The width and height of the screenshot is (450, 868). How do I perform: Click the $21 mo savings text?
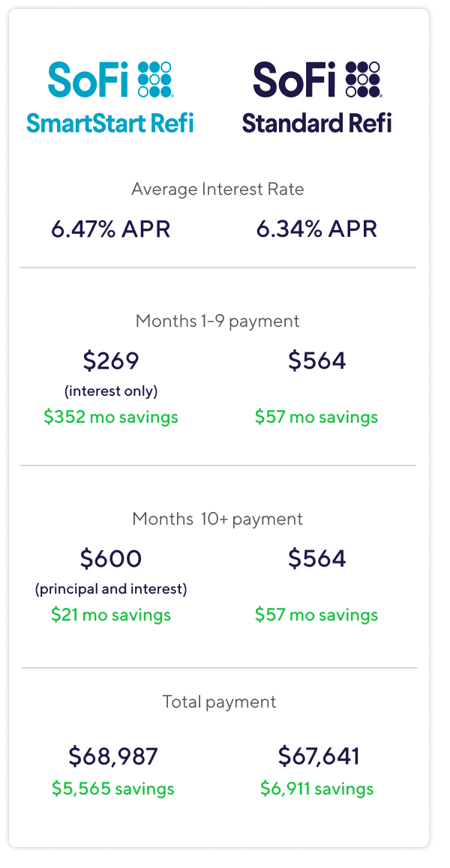click(x=111, y=615)
